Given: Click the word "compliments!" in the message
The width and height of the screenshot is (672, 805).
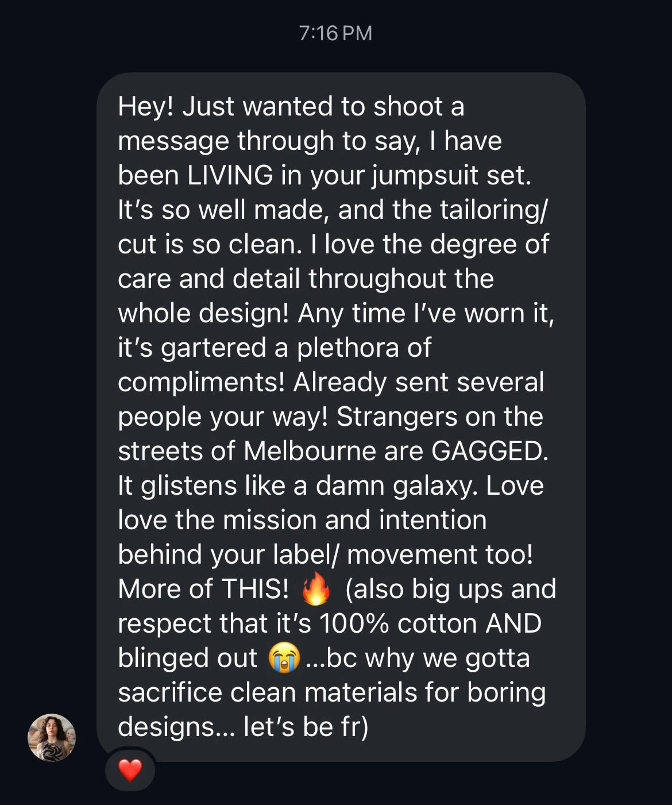Looking at the screenshot, I should (x=201, y=383).
